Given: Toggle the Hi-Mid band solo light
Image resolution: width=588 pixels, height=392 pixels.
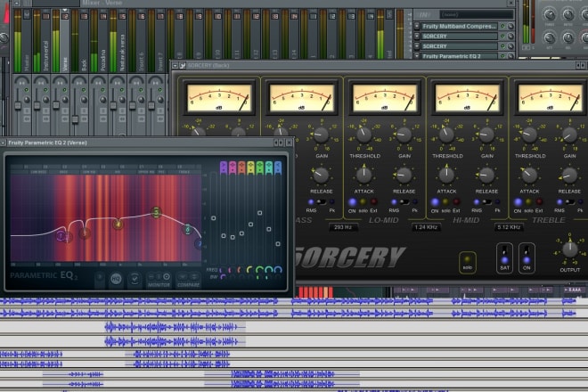Looking at the screenshot, I should click(445, 202).
